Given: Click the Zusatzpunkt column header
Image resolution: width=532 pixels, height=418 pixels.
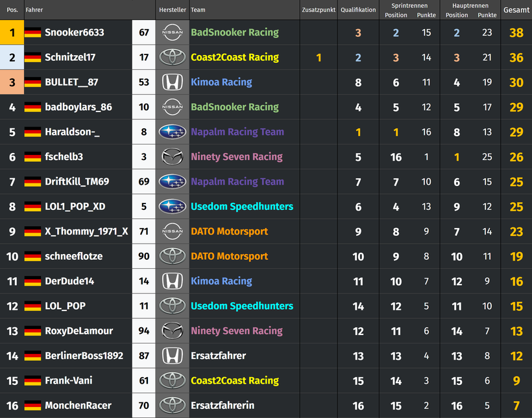Looking at the screenshot, I should pos(319,10).
